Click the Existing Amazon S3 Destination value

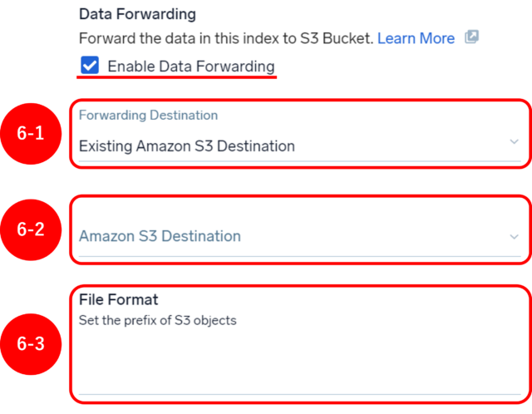187,146
